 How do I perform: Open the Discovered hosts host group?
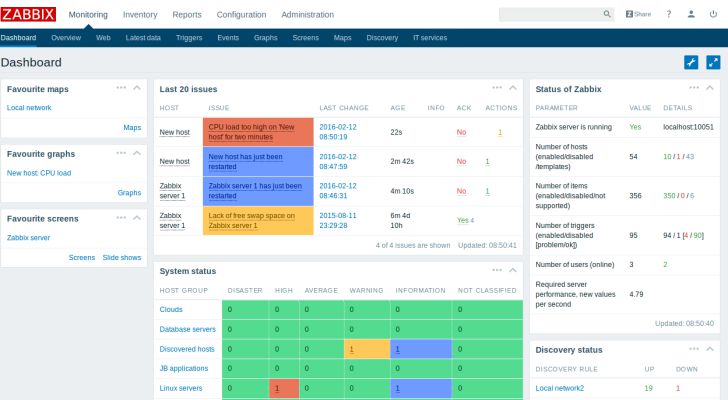click(x=187, y=349)
